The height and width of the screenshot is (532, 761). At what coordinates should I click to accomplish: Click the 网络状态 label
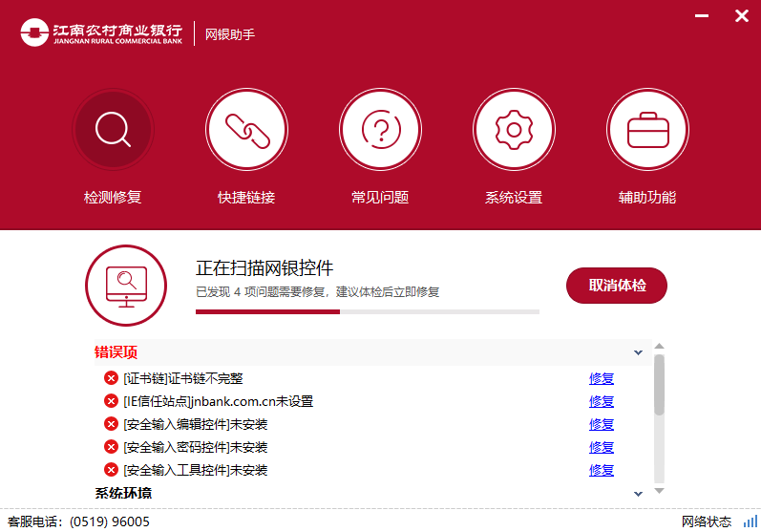click(x=707, y=521)
